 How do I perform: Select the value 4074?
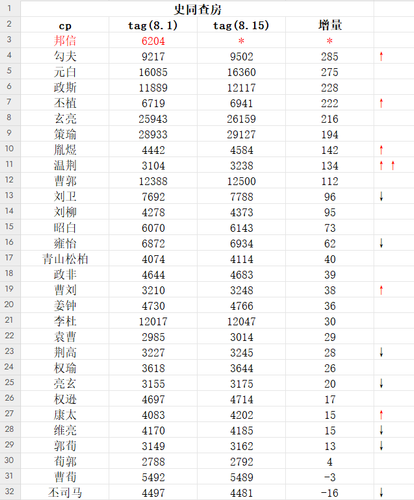click(x=153, y=259)
